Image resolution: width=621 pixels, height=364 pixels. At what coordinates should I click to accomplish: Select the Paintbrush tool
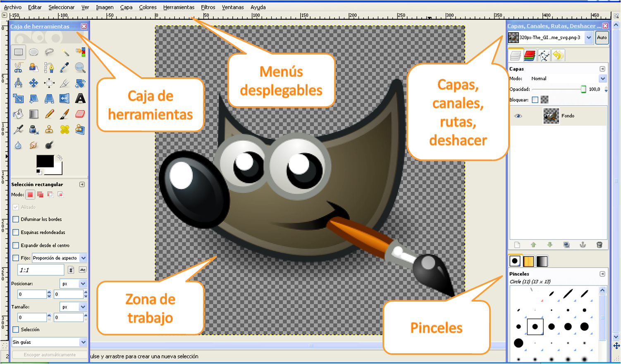(65, 114)
